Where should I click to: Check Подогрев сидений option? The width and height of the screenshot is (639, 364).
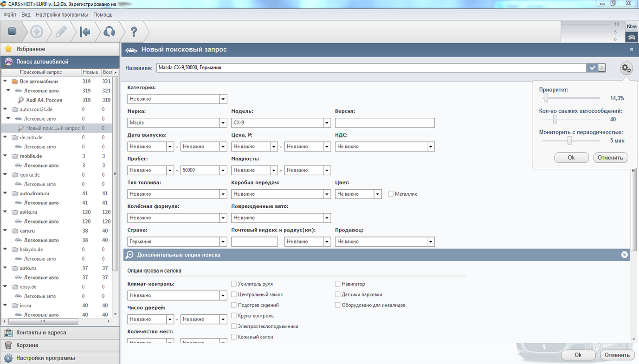point(234,305)
